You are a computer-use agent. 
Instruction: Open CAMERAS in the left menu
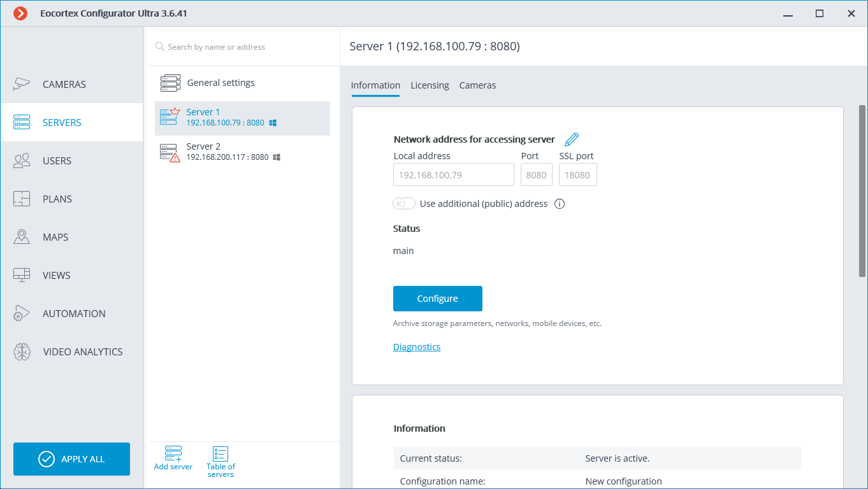[71, 84]
